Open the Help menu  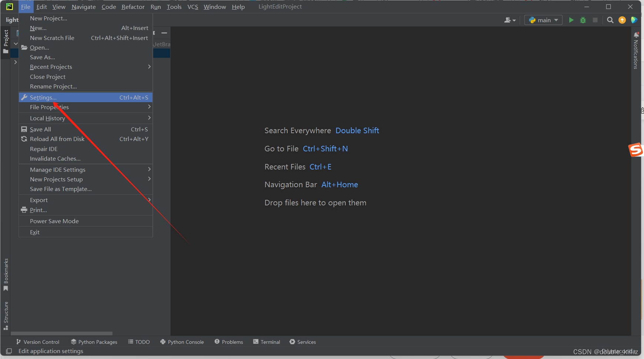(238, 7)
